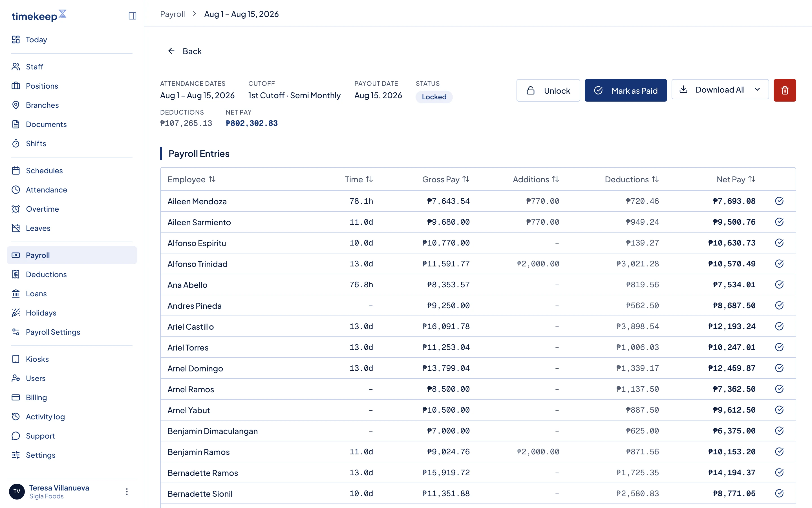Sort table by Time column
Image resolution: width=812 pixels, height=508 pixels.
tap(359, 179)
